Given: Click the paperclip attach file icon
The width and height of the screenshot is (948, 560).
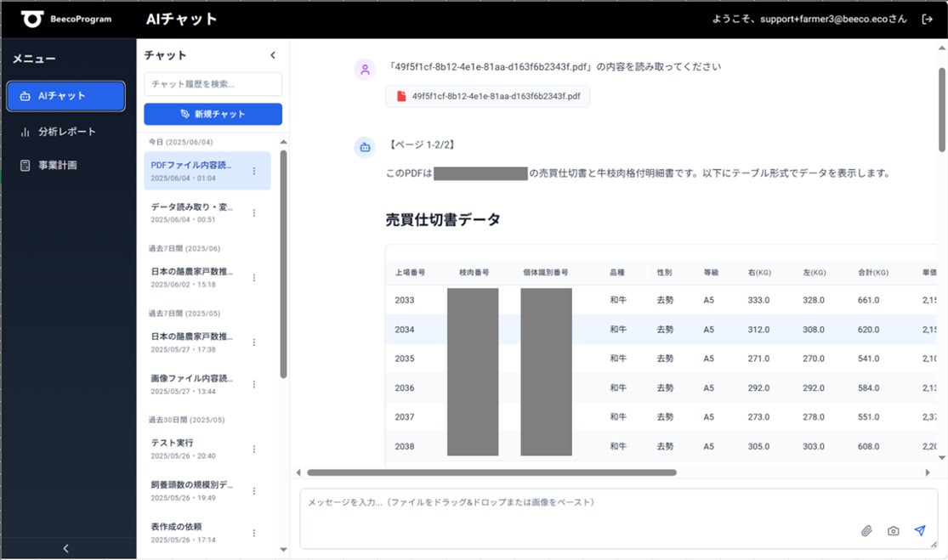Looking at the screenshot, I should tap(866, 531).
